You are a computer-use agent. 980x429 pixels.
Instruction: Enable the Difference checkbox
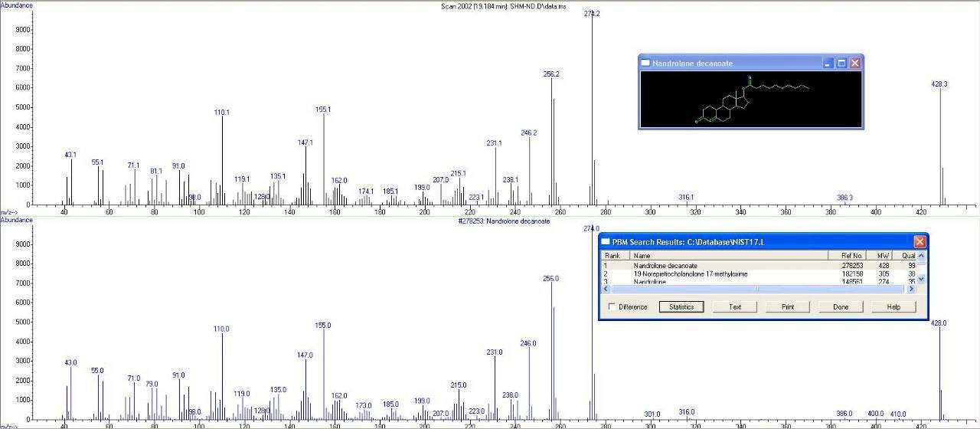612,306
